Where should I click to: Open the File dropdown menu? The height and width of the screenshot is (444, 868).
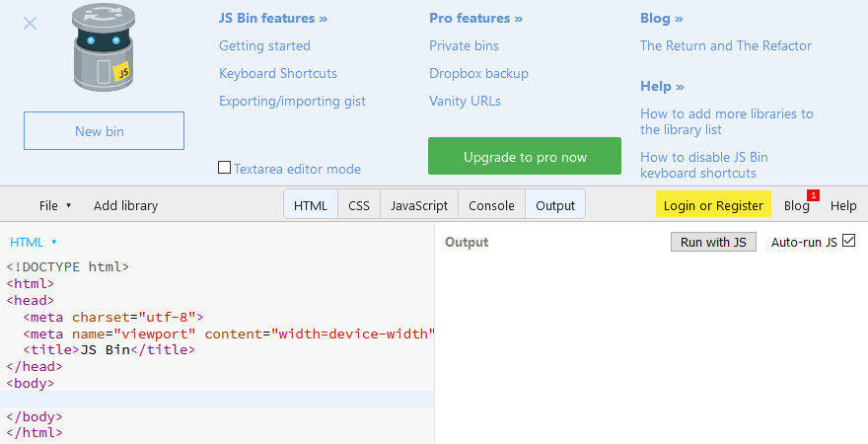click(55, 205)
